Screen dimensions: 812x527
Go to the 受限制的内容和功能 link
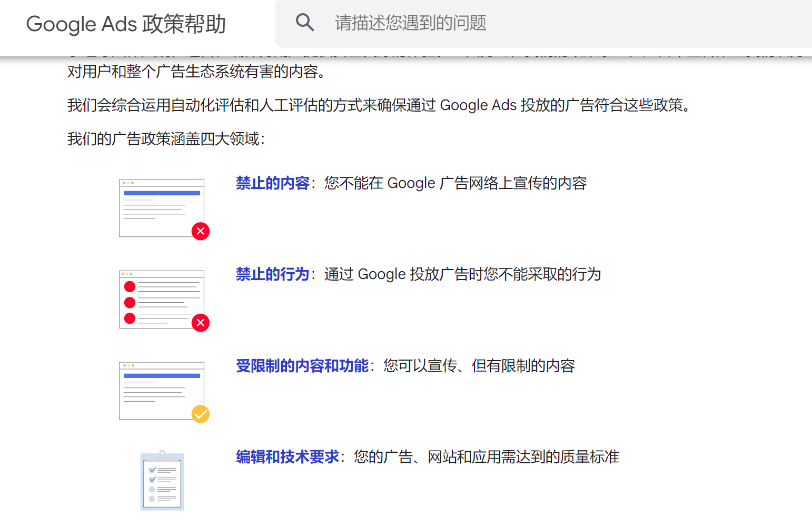pos(302,366)
